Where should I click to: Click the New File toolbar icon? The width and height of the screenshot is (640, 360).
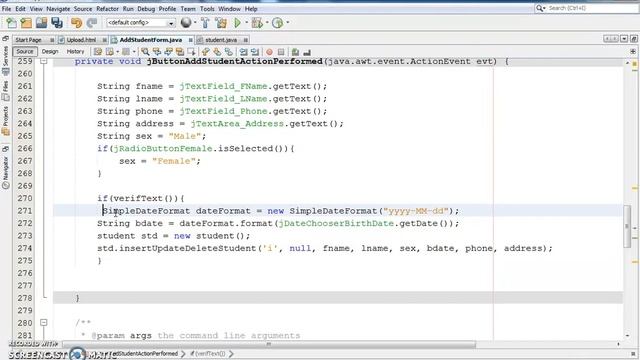point(11,23)
